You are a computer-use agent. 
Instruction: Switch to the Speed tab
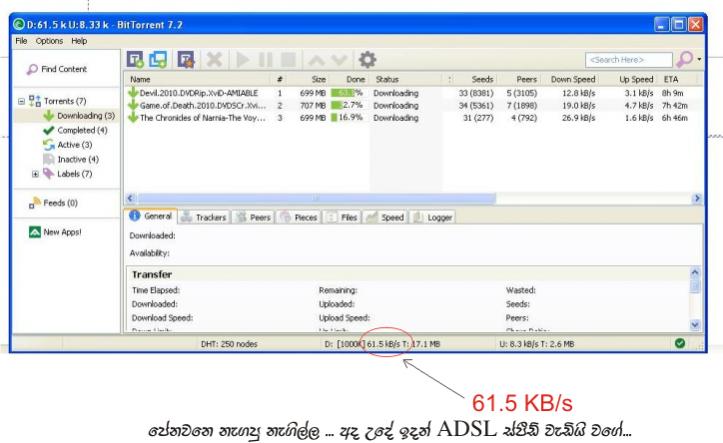click(385, 217)
